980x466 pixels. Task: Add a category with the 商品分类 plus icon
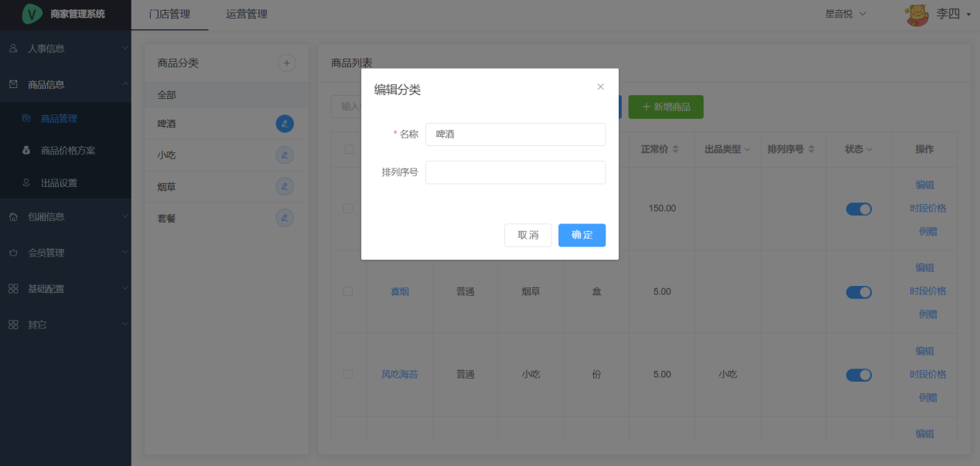point(287,63)
